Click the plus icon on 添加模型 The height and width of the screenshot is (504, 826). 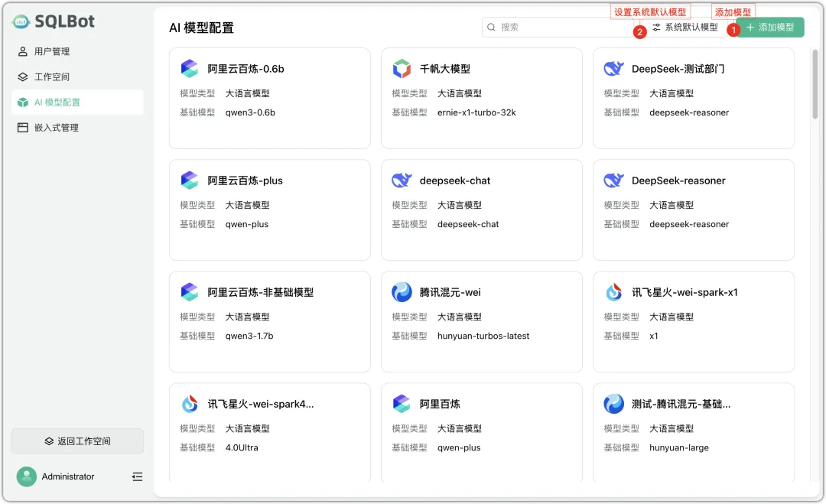[750, 27]
